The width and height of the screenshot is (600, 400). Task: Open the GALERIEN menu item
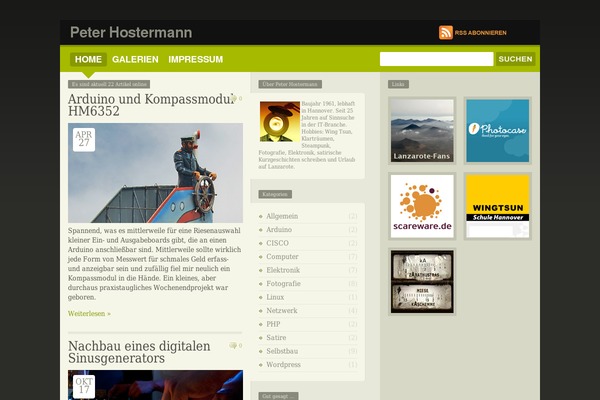coord(135,59)
